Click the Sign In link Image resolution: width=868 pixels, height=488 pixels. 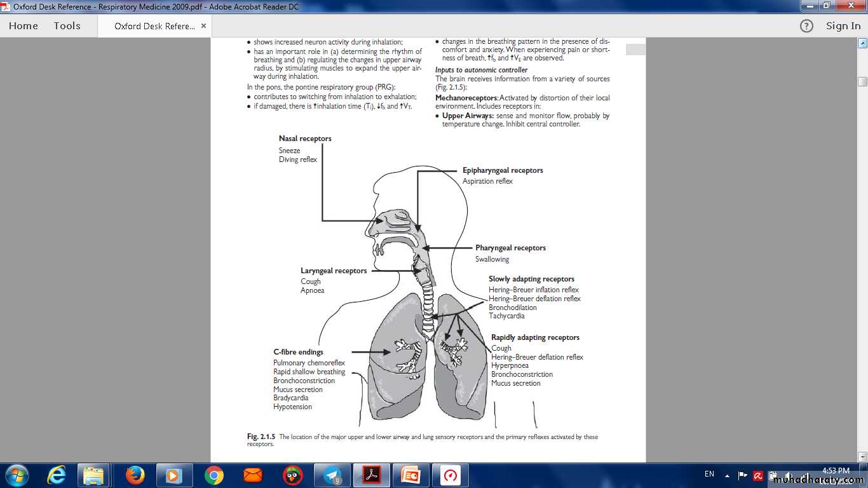[843, 26]
